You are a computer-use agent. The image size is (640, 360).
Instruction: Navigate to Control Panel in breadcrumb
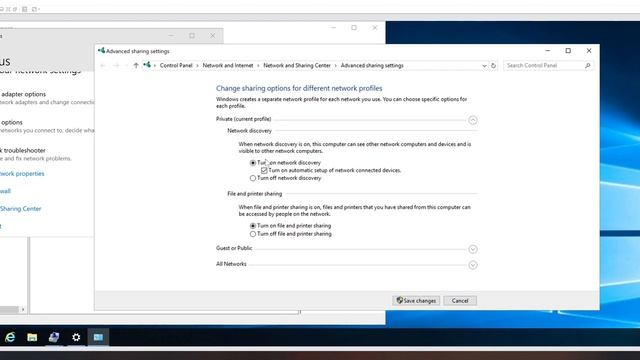pyautogui.click(x=176, y=65)
